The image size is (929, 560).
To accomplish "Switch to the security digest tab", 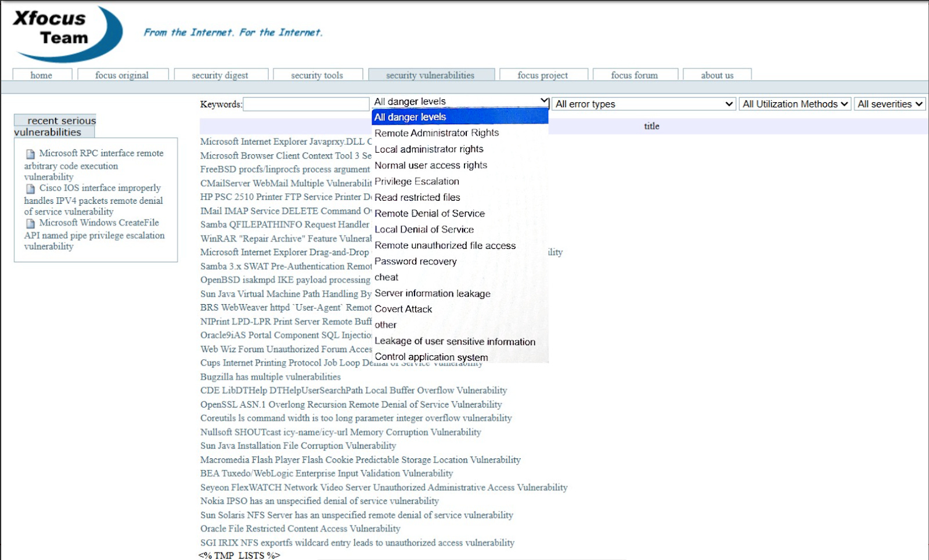I will [221, 75].
